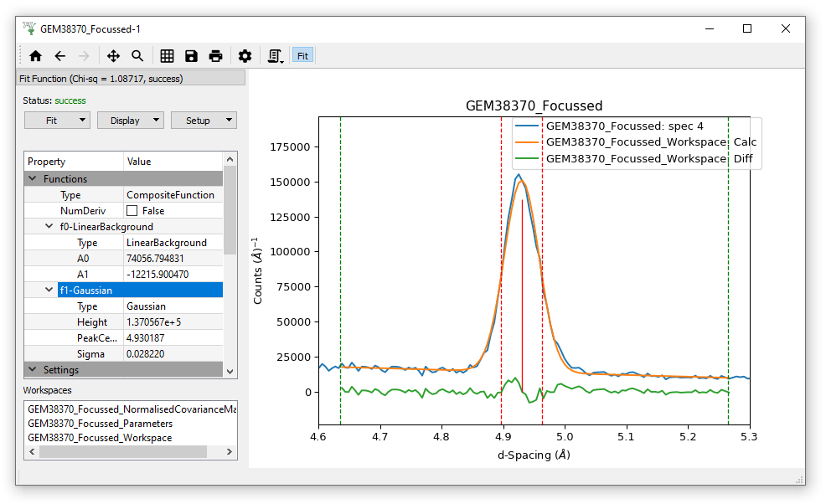Toggle the Fit toolbar button
The image size is (826, 504).
(x=302, y=56)
